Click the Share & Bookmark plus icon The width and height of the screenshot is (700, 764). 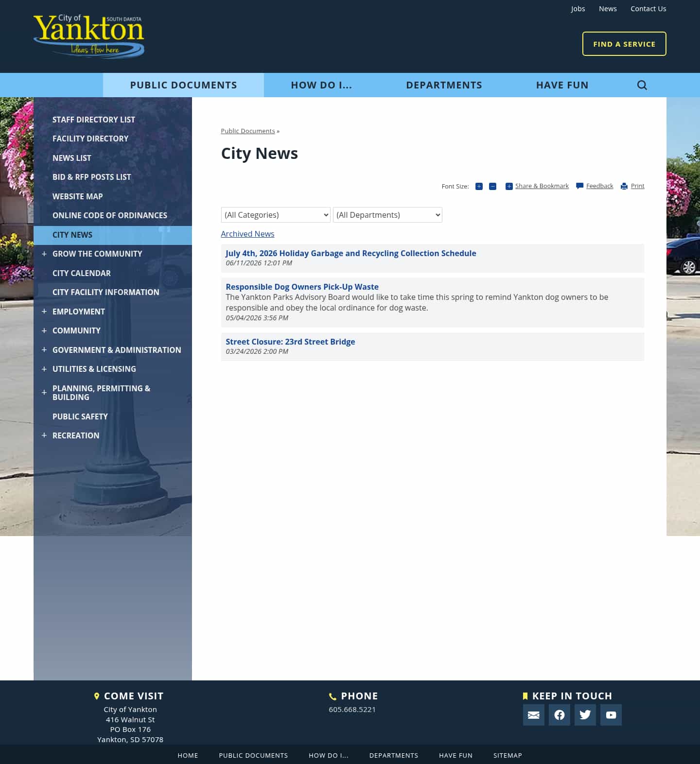click(509, 186)
